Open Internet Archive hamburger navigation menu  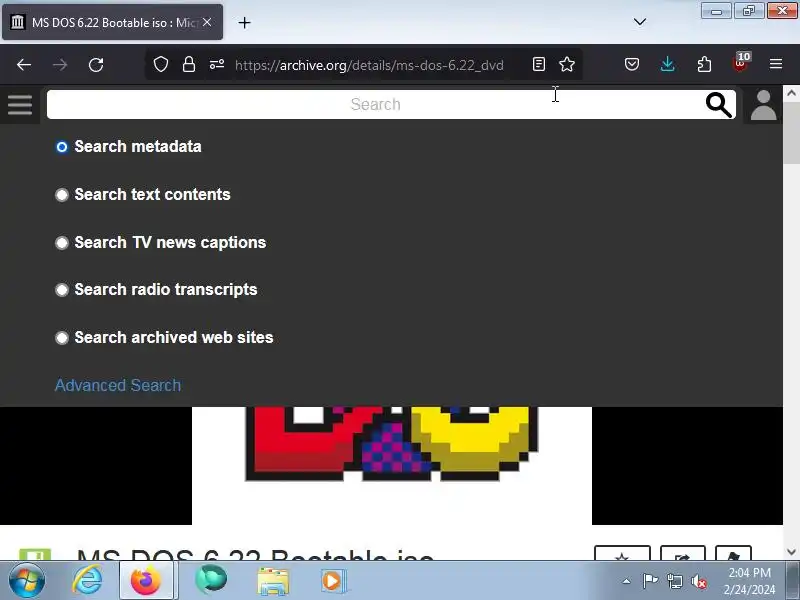20,105
